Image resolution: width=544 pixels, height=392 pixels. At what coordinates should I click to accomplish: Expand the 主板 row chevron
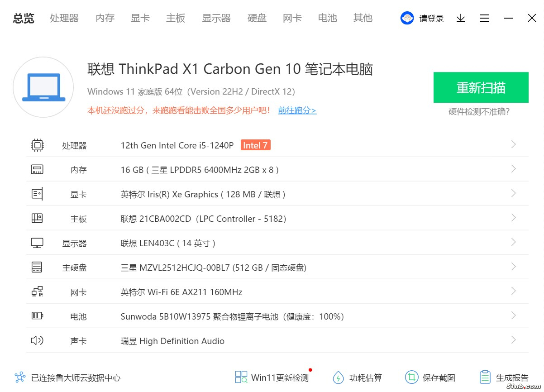click(x=514, y=218)
